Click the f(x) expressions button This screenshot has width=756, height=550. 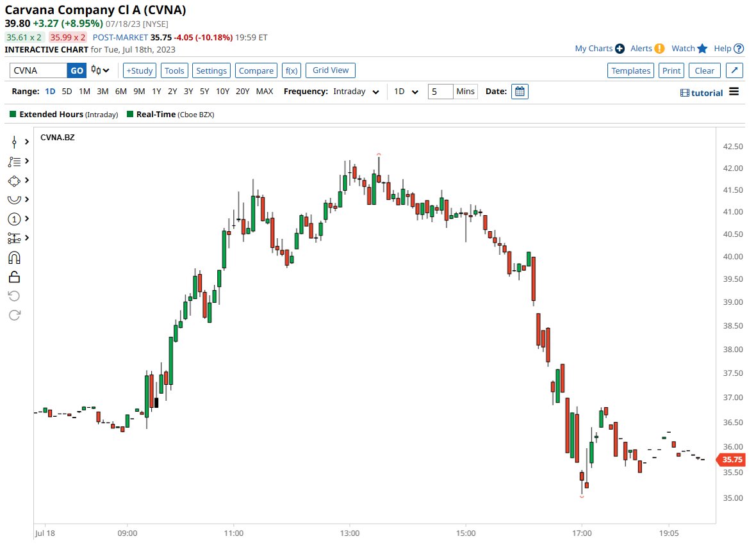(x=292, y=70)
